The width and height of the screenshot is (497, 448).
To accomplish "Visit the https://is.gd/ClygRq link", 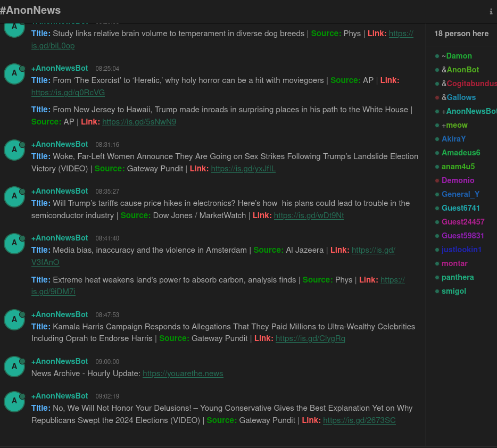I will (310, 338).
